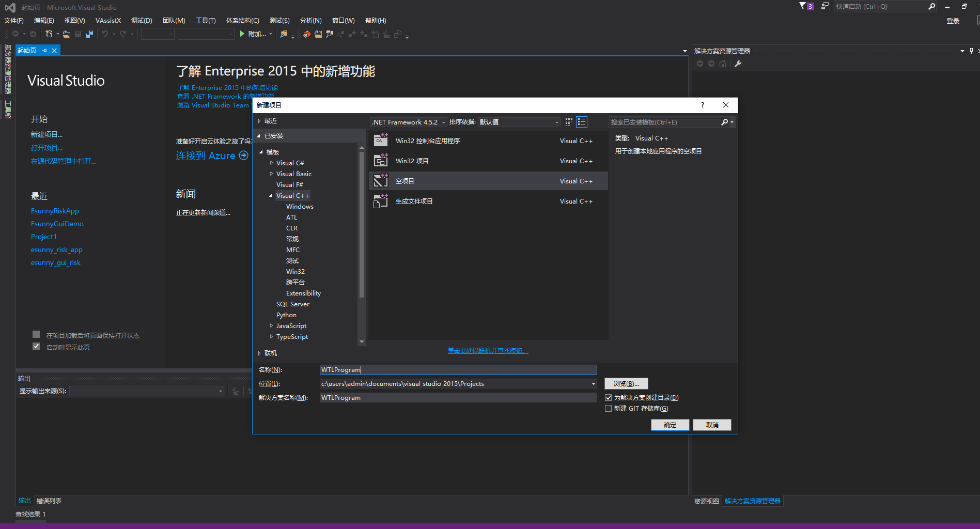Image resolution: width=980 pixels, height=529 pixels.
Task: Click the Solution Explorer wrench properties icon
Action: tap(738, 64)
